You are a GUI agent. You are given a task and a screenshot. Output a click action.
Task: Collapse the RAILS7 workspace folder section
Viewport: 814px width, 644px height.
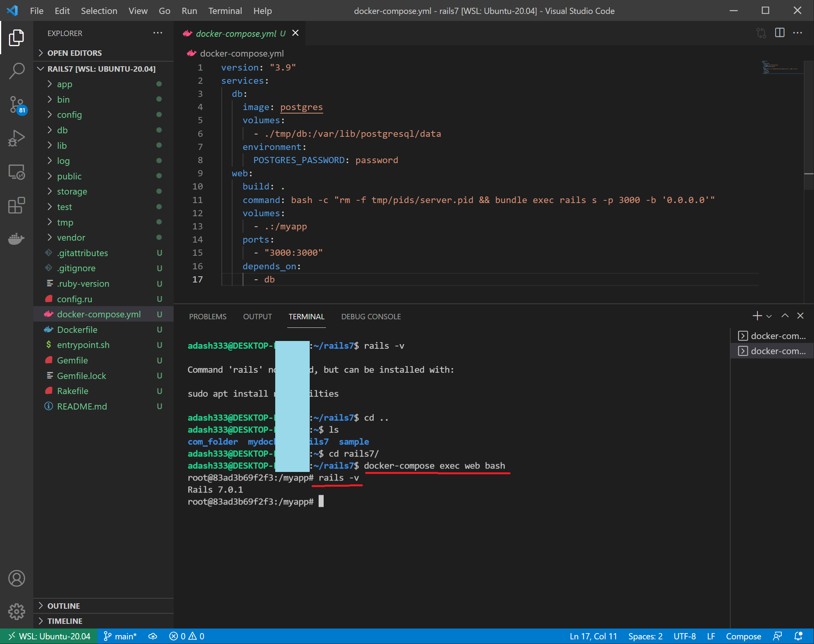tap(104, 69)
